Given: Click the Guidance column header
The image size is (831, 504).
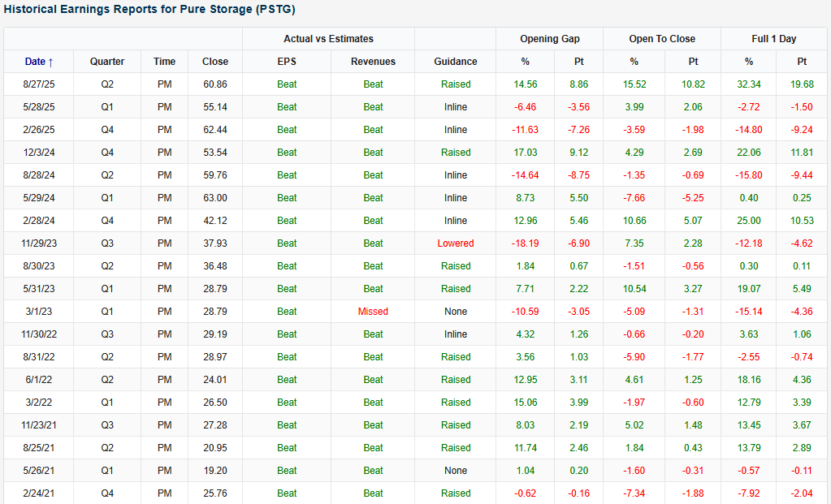Looking at the screenshot, I should point(456,62).
